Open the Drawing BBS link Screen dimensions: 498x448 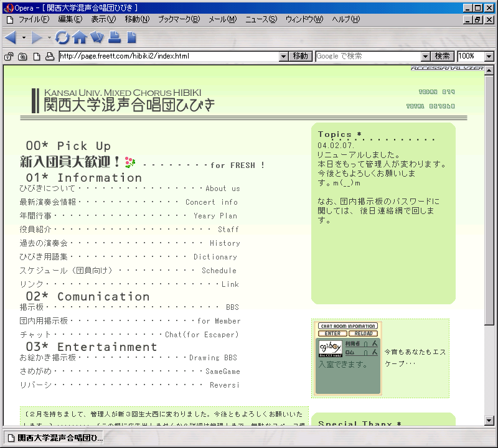(x=213, y=358)
